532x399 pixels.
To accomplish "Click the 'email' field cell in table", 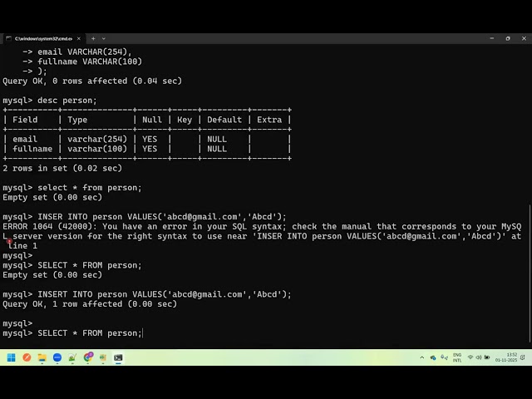I will [x=25, y=140].
